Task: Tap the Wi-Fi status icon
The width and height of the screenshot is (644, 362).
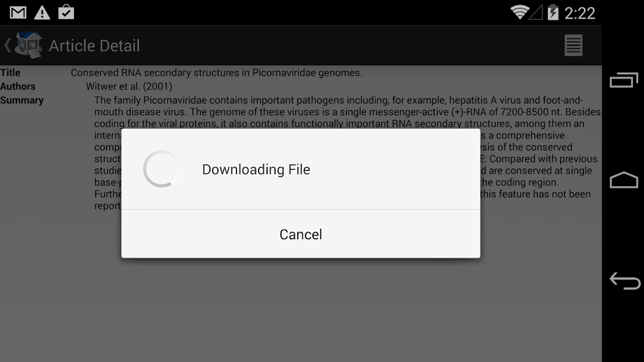Action: pos(520,12)
